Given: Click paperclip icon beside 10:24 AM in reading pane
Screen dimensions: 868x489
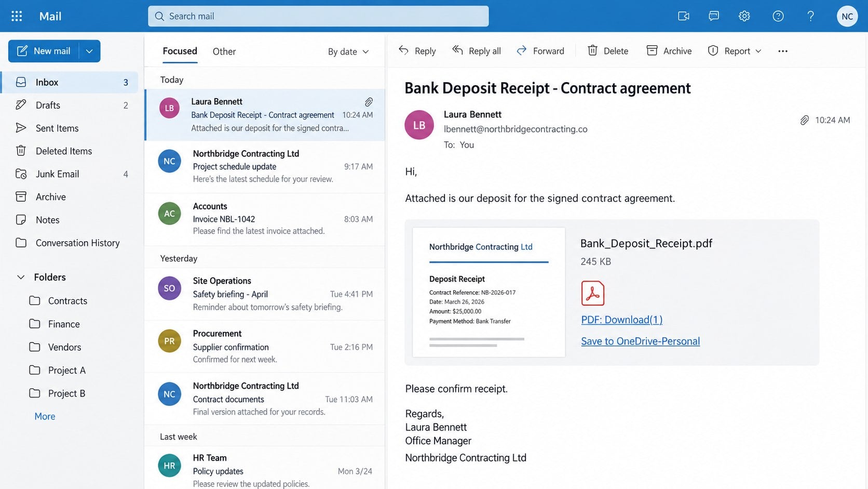Looking at the screenshot, I should (x=804, y=120).
